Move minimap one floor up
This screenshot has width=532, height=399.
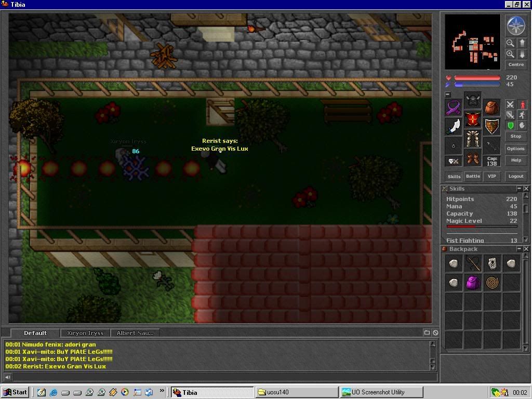tap(522, 43)
